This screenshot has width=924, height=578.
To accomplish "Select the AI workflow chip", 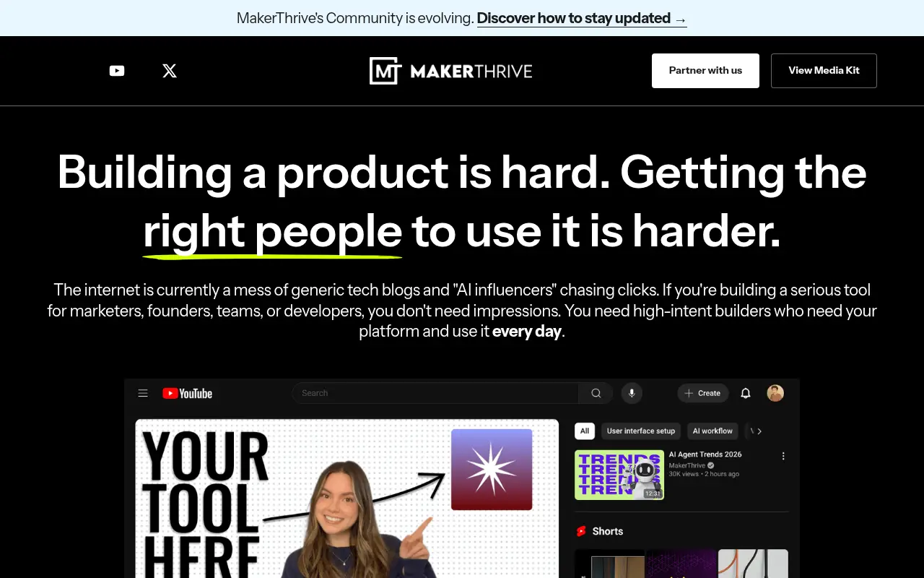I will (x=712, y=431).
